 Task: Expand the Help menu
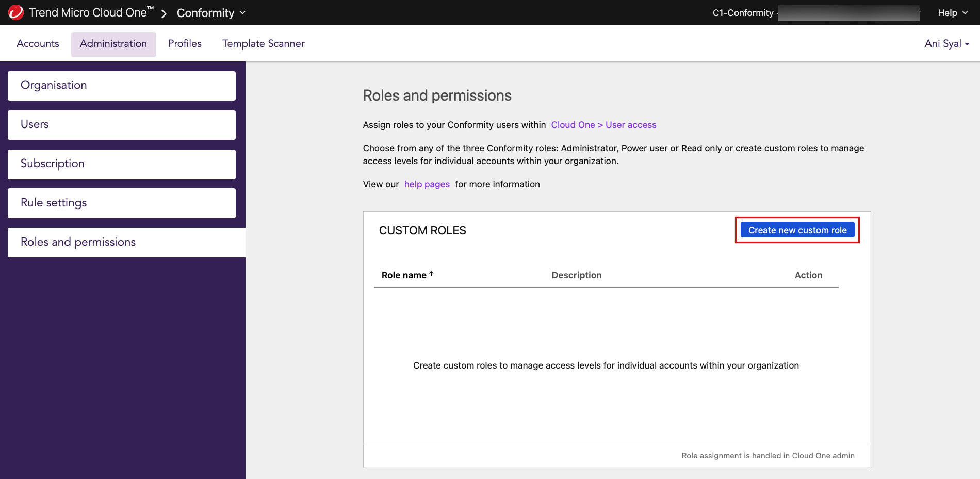[x=953, y=13]
